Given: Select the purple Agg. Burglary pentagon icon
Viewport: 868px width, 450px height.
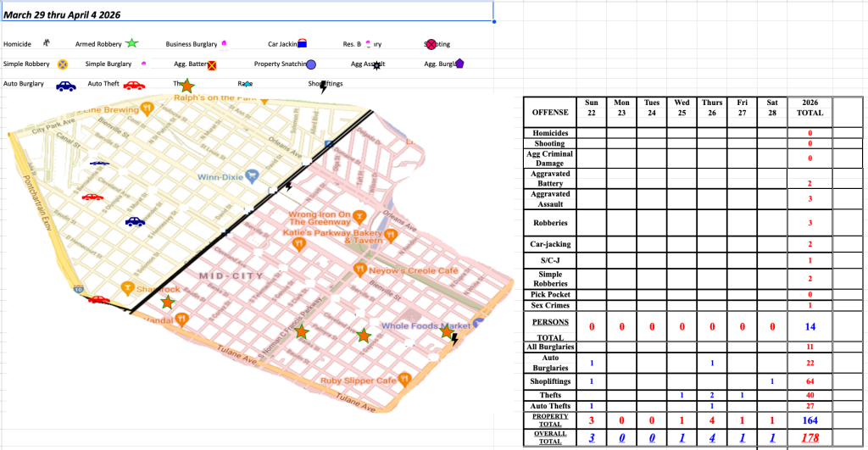Looking at the screenshot, I should tap(459, 64).
